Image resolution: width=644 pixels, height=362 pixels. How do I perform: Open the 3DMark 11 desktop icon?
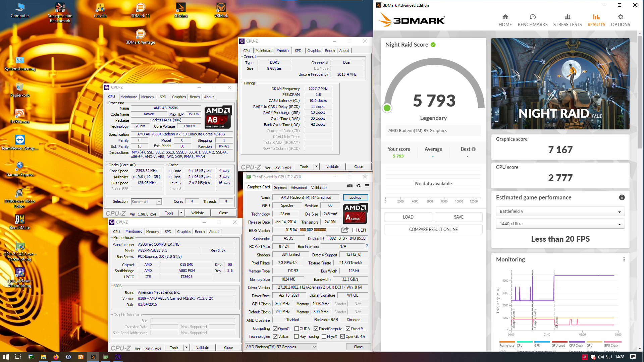pos(141,10)
